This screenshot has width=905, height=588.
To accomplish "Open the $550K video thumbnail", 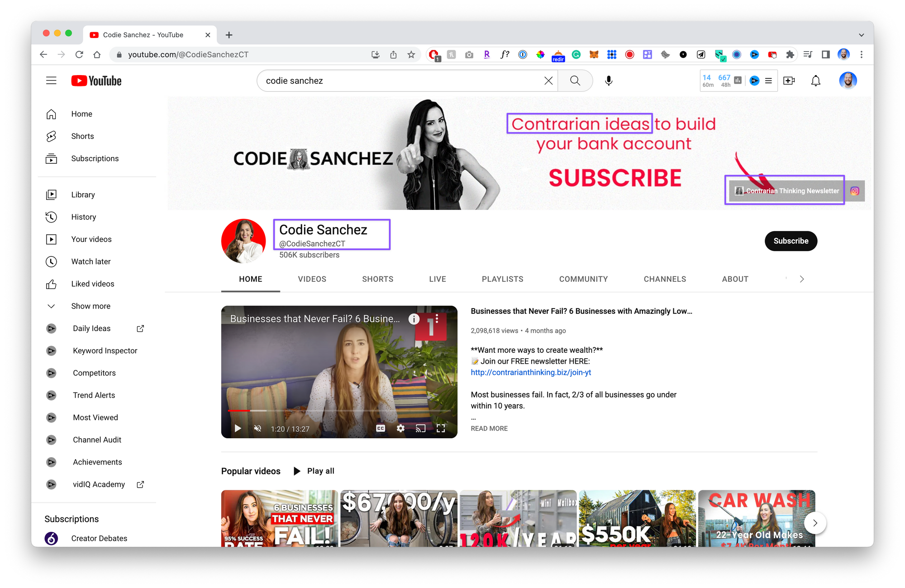I will (x=637, y=518).
